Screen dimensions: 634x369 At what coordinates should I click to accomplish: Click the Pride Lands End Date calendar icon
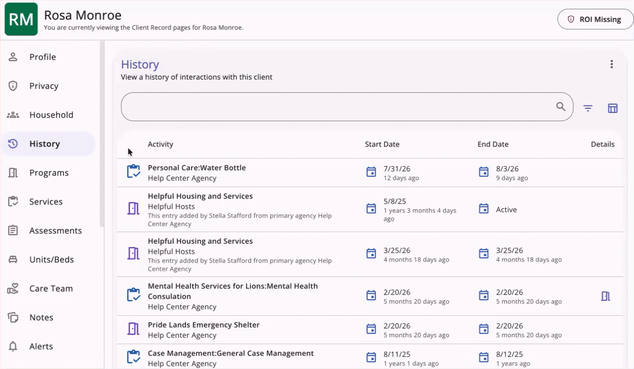(484, 329)
